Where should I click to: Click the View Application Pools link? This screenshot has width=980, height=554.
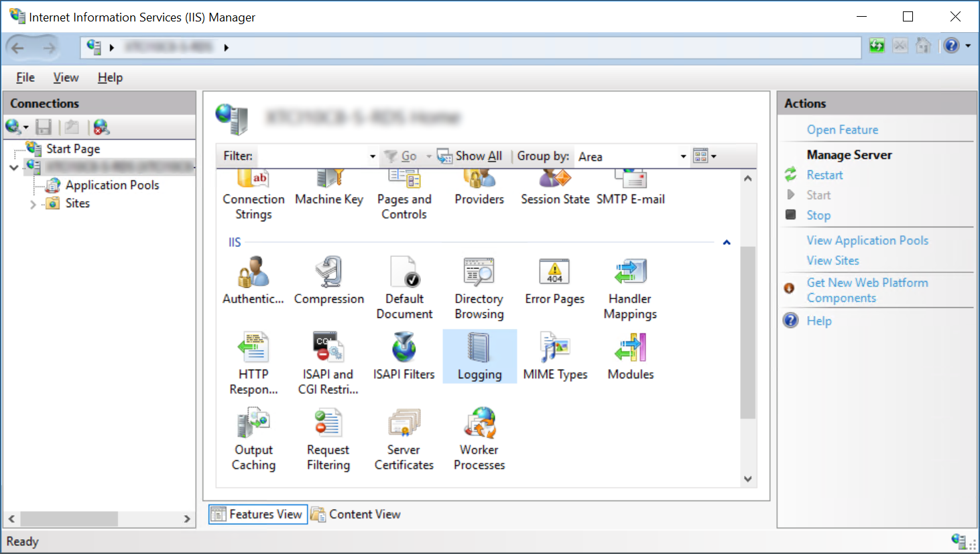pos(867,240)
